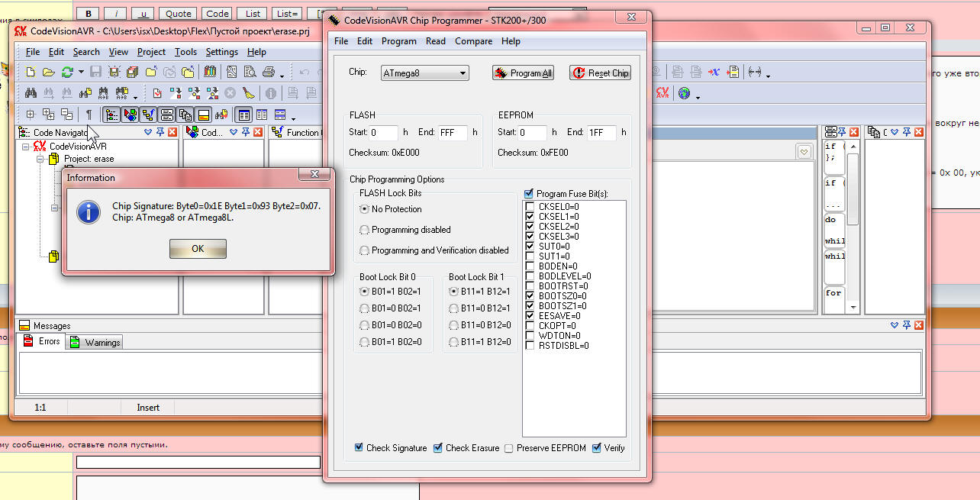980x500 pixels.
Task: Select the Programming disabled lock option
Action: point(365,230)
